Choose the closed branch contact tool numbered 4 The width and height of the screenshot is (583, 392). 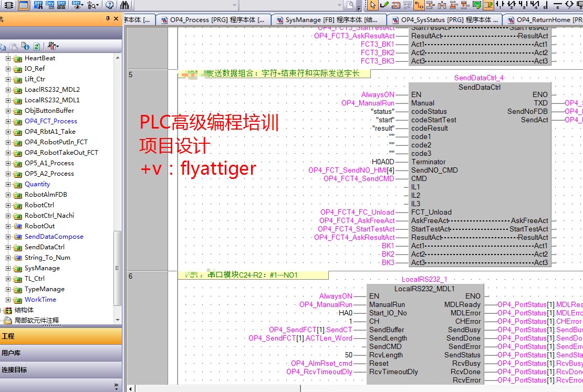click(534, 5)
